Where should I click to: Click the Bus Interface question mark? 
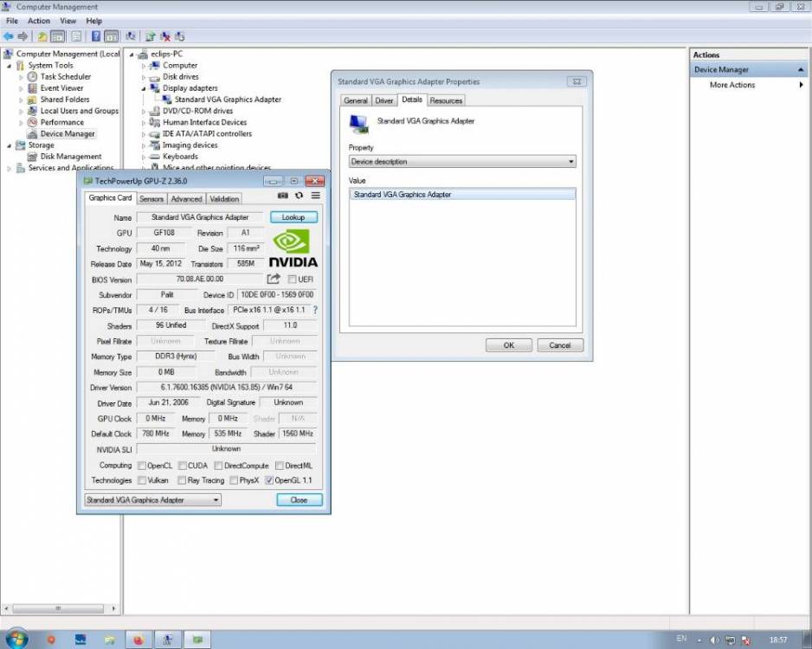[x=315, y=310]
